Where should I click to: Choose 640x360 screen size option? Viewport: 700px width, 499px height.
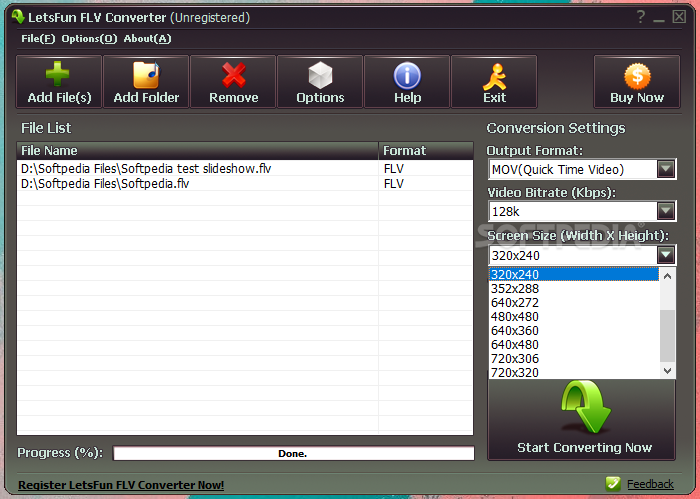[x=574, y=331]
